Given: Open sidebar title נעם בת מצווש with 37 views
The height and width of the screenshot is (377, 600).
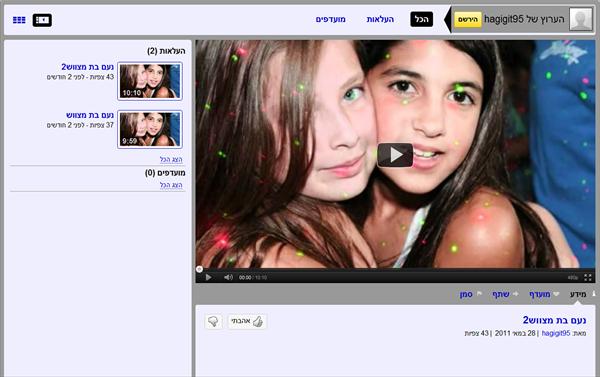Looking at the screenshot, I should [90, 115].
